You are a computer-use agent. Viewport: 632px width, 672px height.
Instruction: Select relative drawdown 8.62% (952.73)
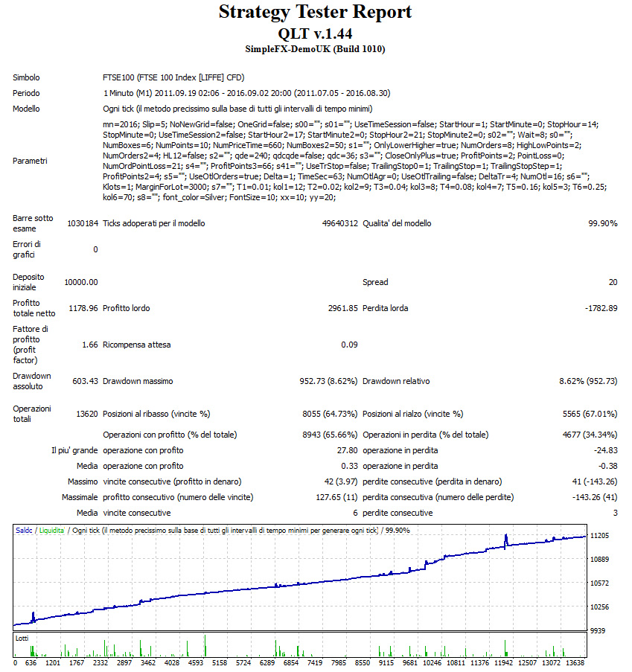point(588,381)
